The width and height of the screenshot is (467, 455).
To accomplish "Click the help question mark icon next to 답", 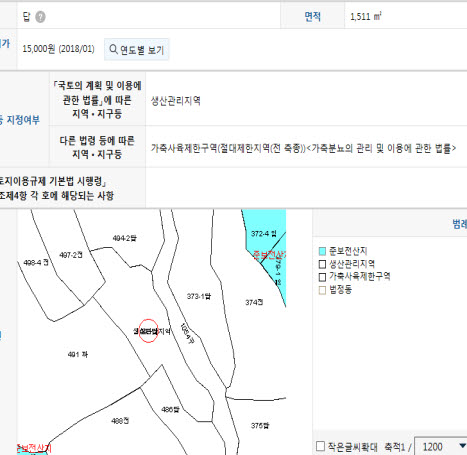I will coord(40,17).
